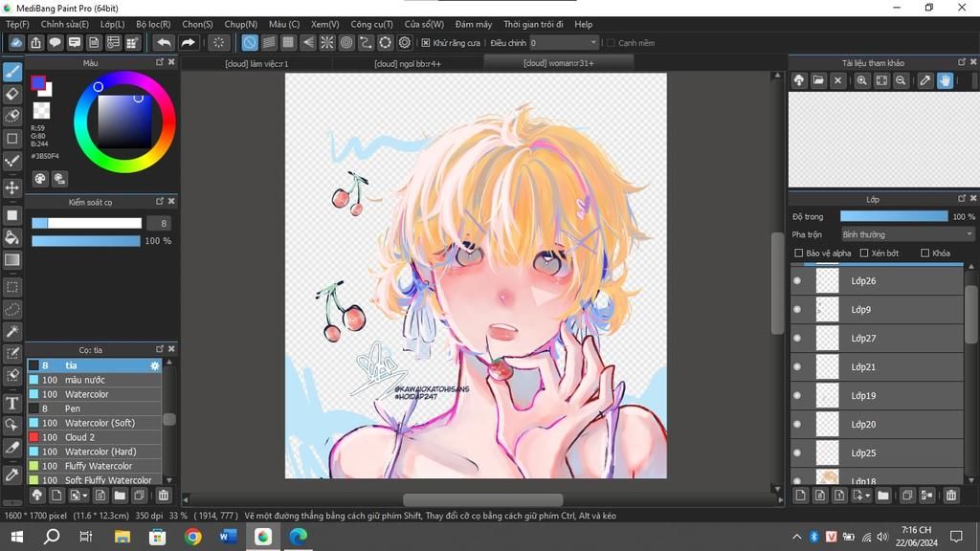Open Chrome from taskbar
The width and height of the screenshot is (980, 551).
(x=193, y=537)
